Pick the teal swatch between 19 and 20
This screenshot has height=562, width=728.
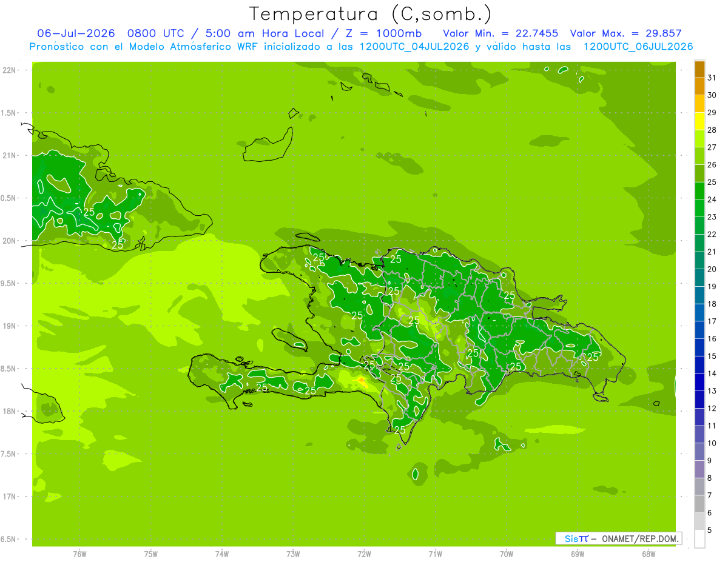tap(699, 278)
